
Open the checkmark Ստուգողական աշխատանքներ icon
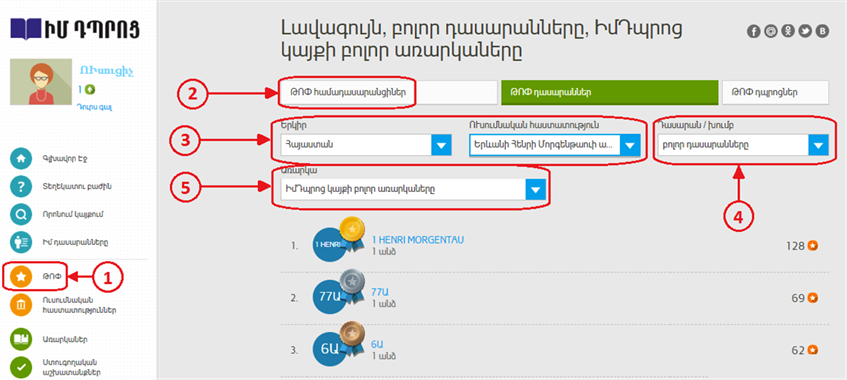coord(21,367)
